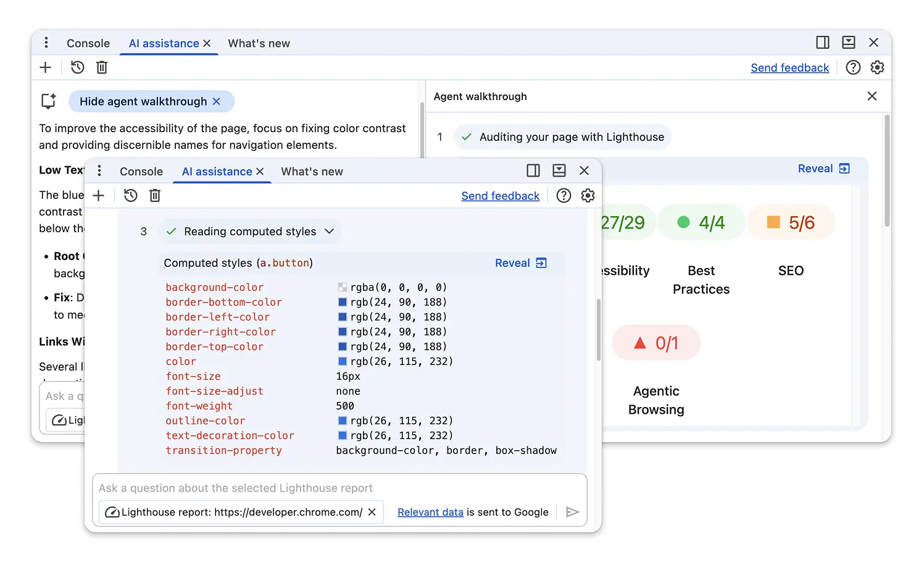This screenshot has width=924, height=562.
Task: Open What's new tab in front panel
Action: (312, 172)
